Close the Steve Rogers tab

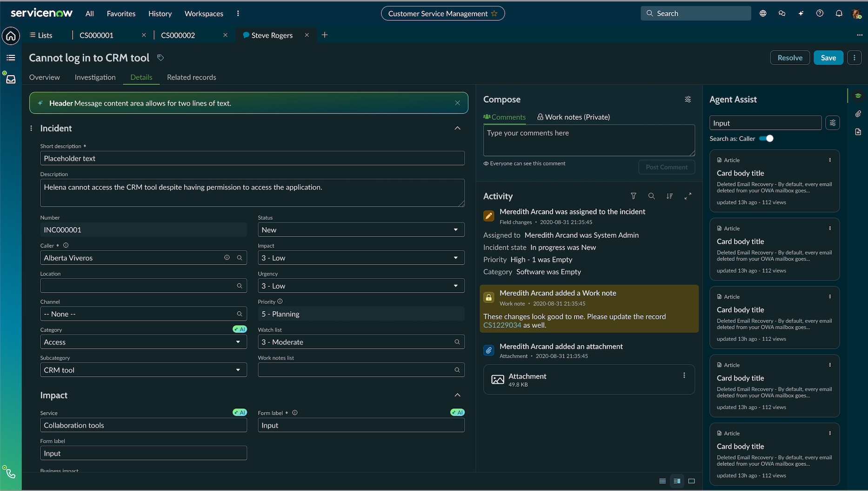pyautogui.click(x=307, y=35)
